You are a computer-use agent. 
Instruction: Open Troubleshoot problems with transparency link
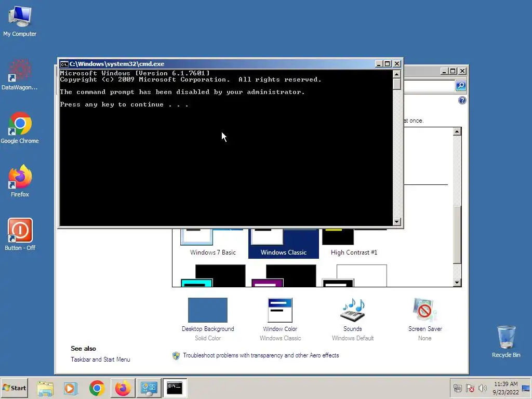(261, 355)
